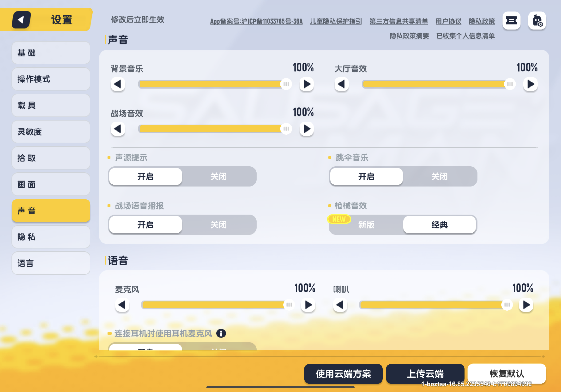561x392 pixels.
Task: Open the character customer-service icon
Action: coord(537,20)
